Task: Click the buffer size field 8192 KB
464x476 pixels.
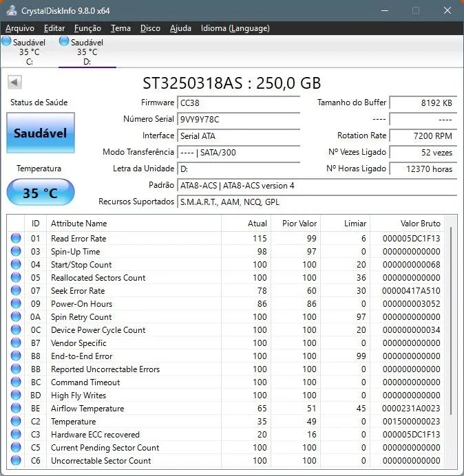Action: click(423, 103)
